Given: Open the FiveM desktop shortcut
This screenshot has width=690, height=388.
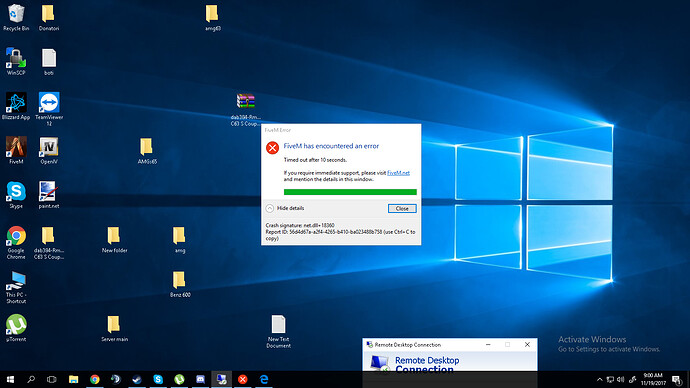Looking at the screenshot, I should coord(16,150).
